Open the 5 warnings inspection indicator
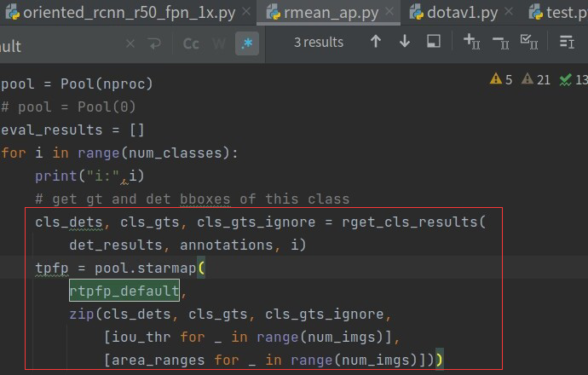 coord(500,79)
